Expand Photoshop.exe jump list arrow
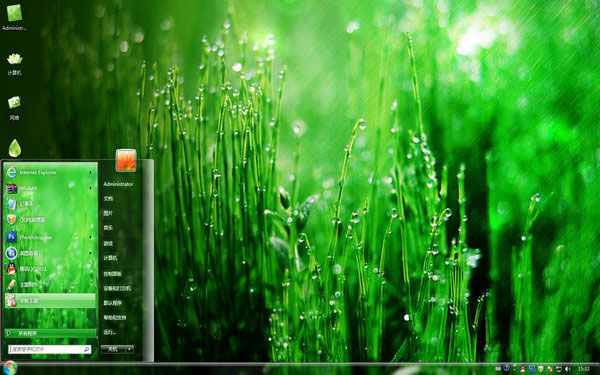The width and height of the screenshot is (600, 375). [x=91, y=237]
